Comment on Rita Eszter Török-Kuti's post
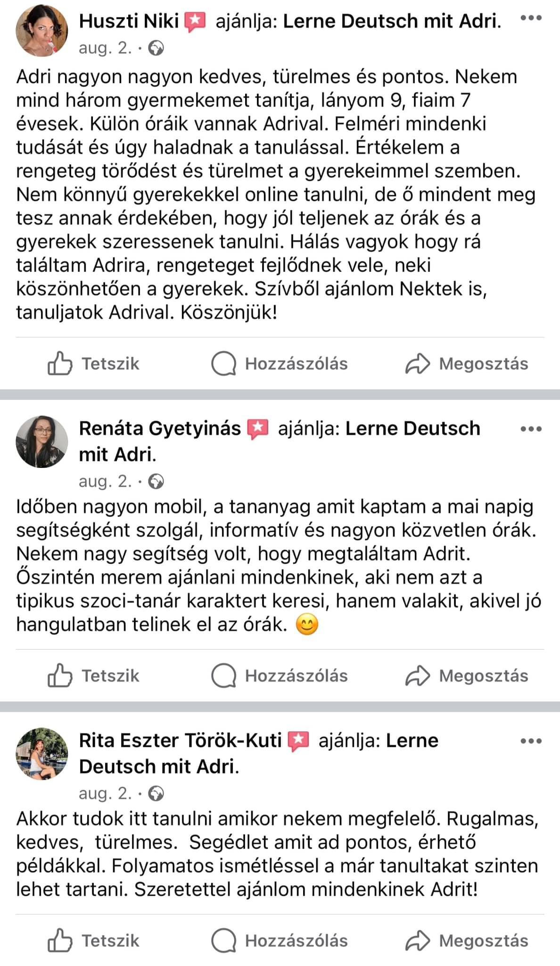 [x=279, y=941]
